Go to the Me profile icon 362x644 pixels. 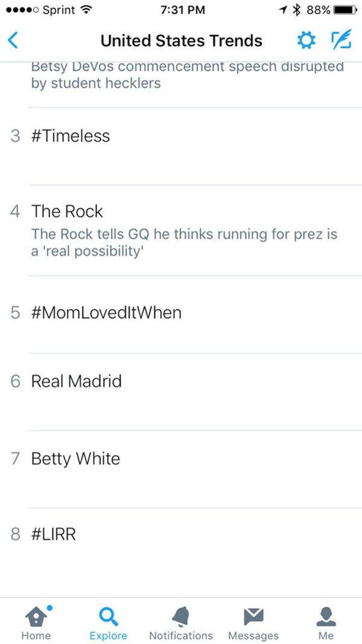click(x=326, y=617)
